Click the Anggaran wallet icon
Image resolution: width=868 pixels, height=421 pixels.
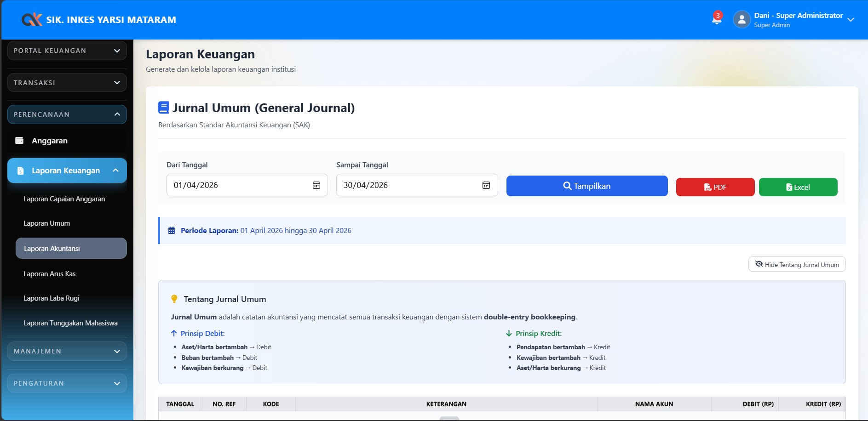coord(19,141)
